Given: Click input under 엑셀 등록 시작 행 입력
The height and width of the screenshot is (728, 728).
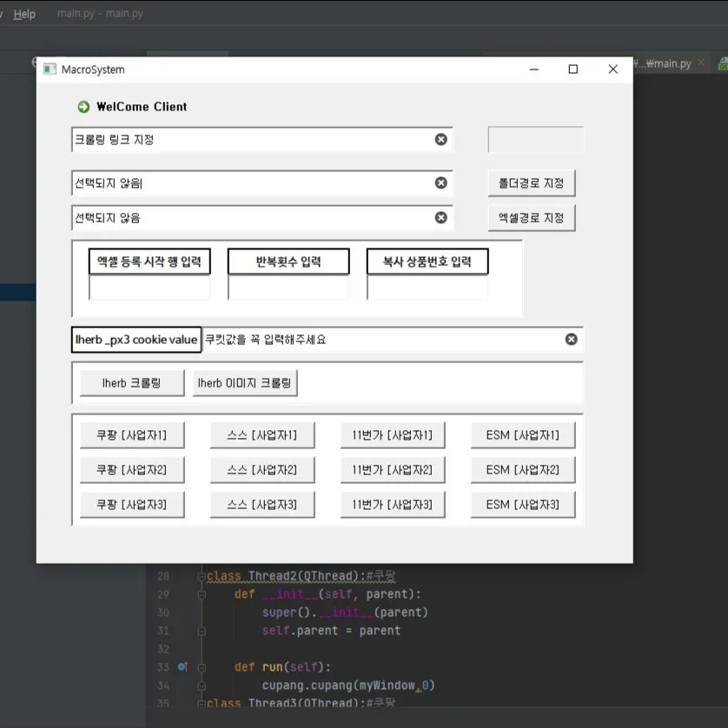Looking at the screenshot, I should (x=149, y=288).
